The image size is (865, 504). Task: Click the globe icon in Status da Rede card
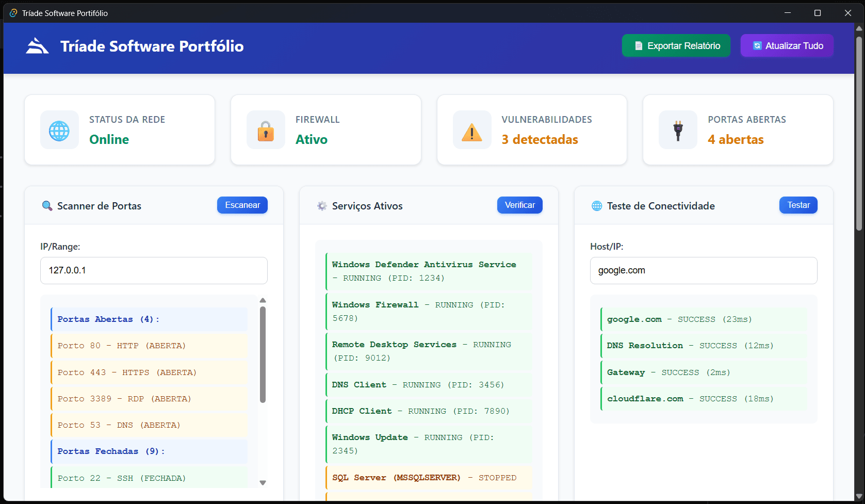point(59,131)
